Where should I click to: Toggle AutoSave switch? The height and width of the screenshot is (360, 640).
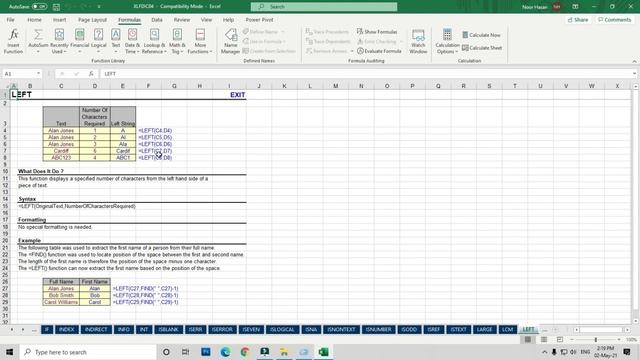tap(39, 7)
